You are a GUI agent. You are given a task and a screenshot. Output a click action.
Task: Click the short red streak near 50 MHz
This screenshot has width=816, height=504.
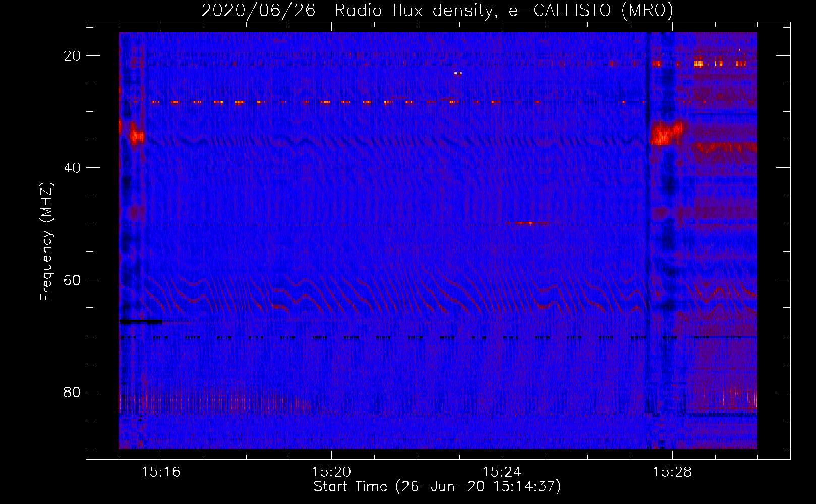click(x=527, y=222)
